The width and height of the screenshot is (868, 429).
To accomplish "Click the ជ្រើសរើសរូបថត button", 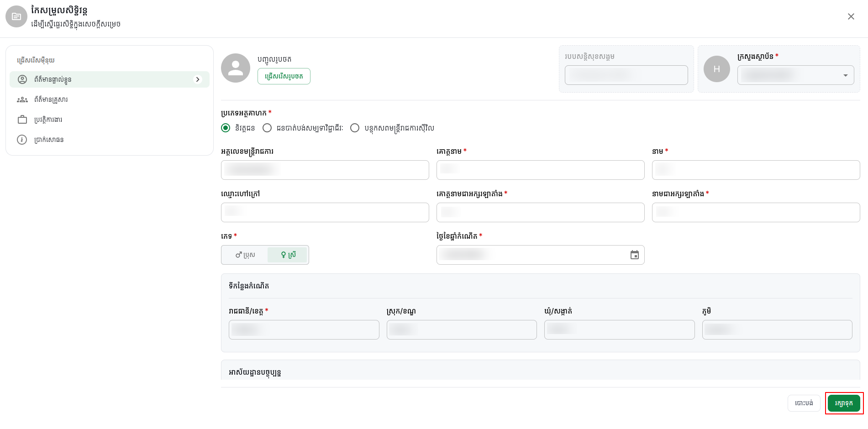I will pos(284,76).
